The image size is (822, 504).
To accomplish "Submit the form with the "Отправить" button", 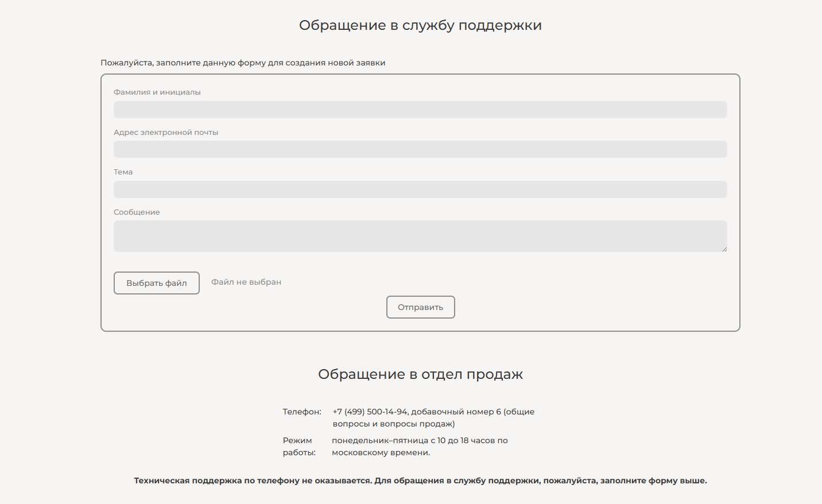I will coord(420,307).
